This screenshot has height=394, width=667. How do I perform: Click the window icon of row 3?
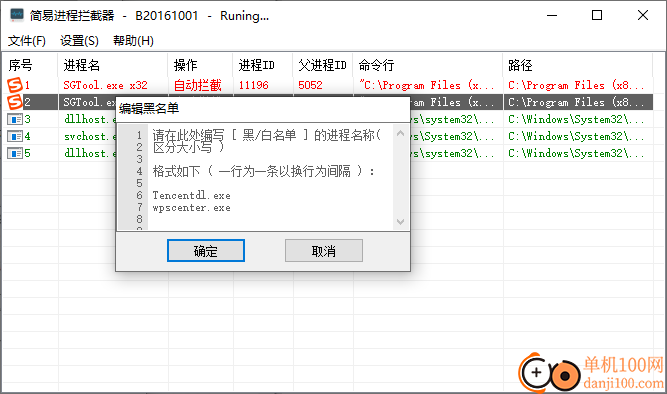pos(14,119)
